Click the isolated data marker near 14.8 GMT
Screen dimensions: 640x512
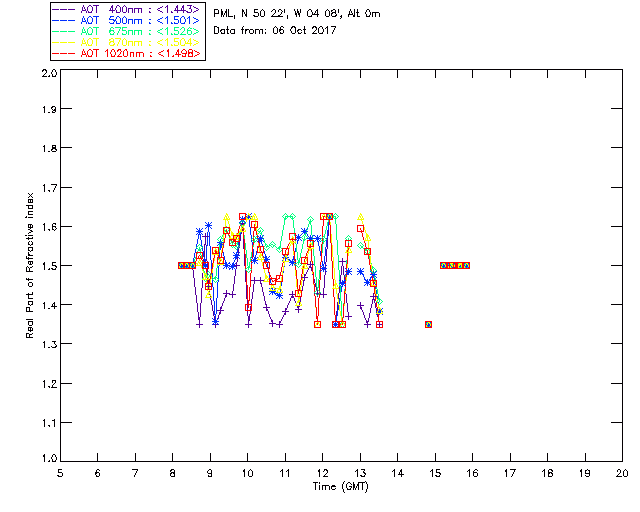pyautogui.click(x=428, y=325)
